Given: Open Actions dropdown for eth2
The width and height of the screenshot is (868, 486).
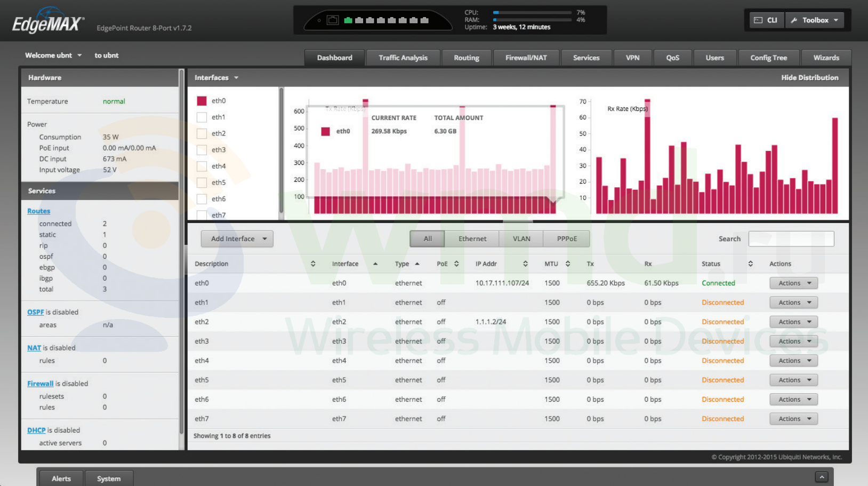Looking at the screenshot, I should click(794, 322).
